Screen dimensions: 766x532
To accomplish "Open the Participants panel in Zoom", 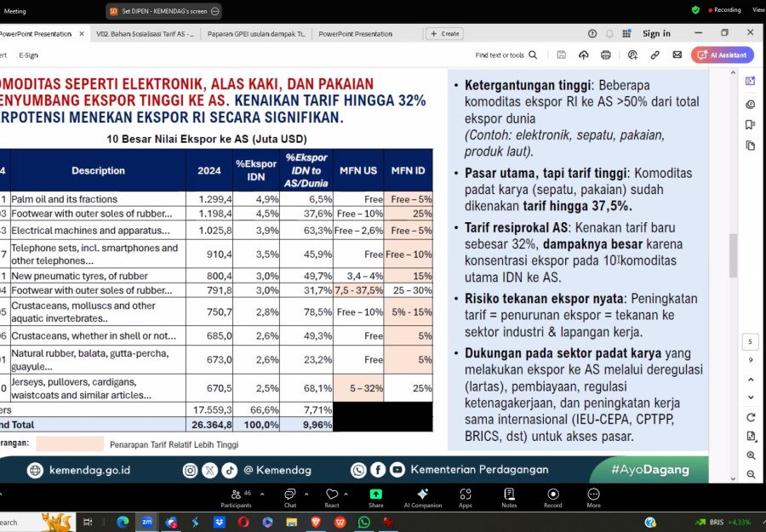I will [x=236, y=498].
